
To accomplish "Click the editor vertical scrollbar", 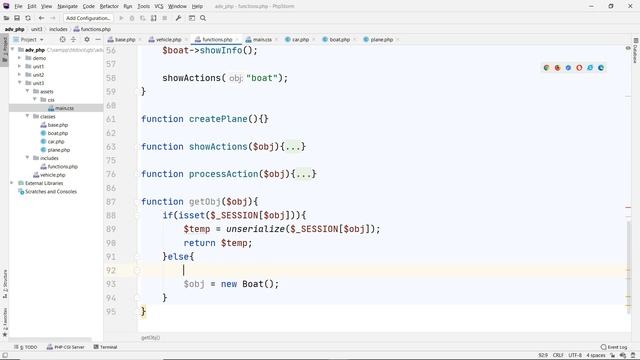I will 628,267.
